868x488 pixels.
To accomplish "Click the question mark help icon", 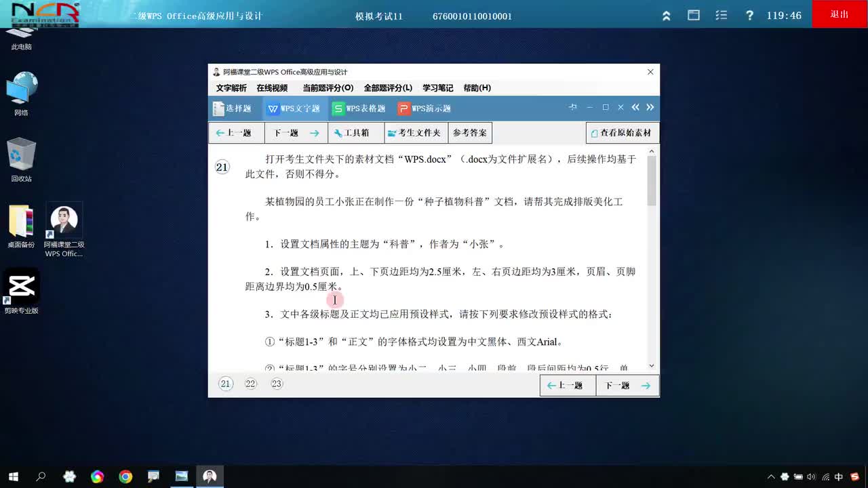I will click(x=749, y=15).
